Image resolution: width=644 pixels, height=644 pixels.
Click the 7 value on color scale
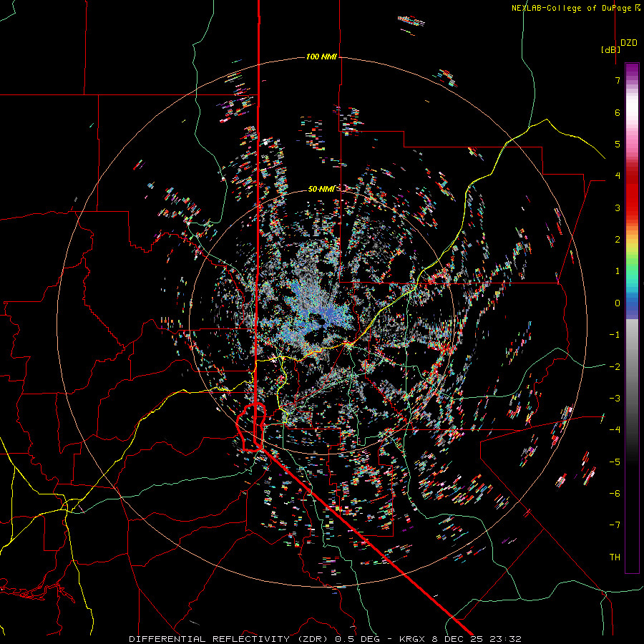click(x=618, y=80)
